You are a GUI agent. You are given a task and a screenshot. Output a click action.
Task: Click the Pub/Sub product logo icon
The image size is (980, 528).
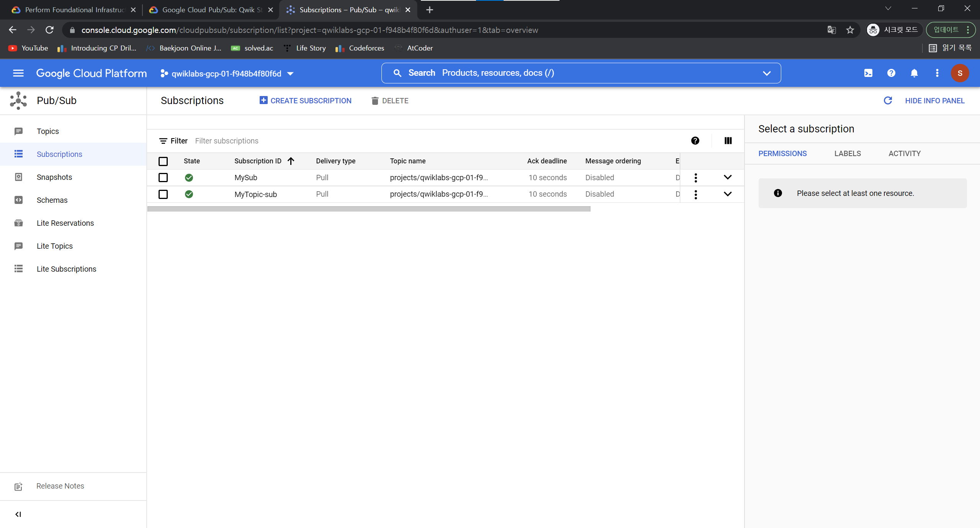pos(18,101)
